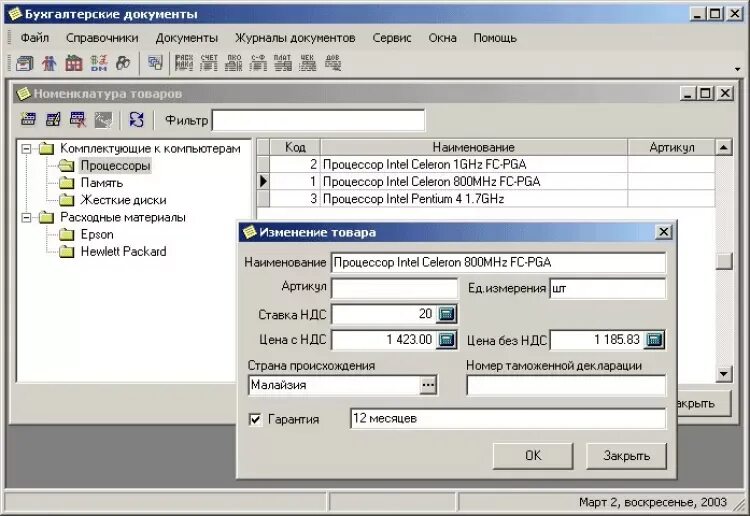Open the Журналы документов menu
This screenshot has height=516, width=750.
295,38
